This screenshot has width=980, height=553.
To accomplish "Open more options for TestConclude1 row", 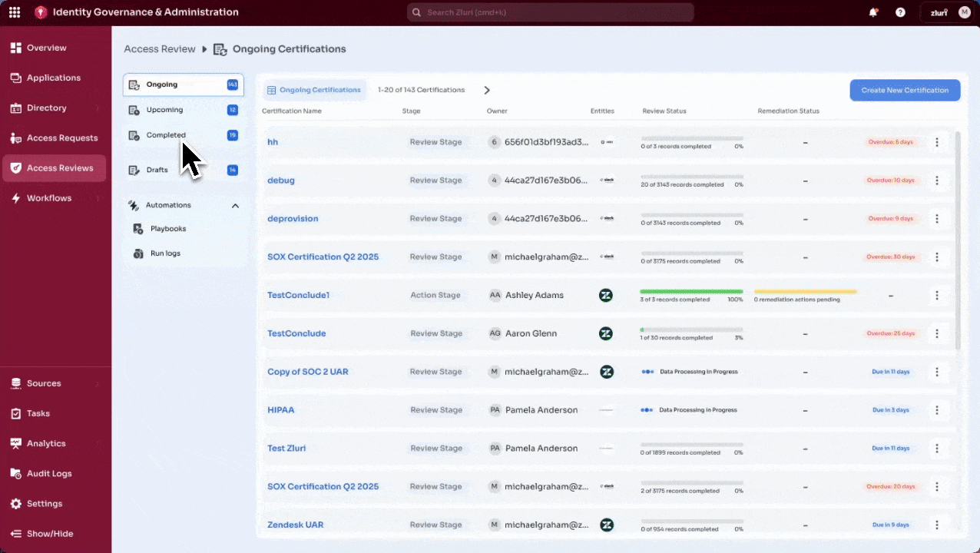I will 937,295.
